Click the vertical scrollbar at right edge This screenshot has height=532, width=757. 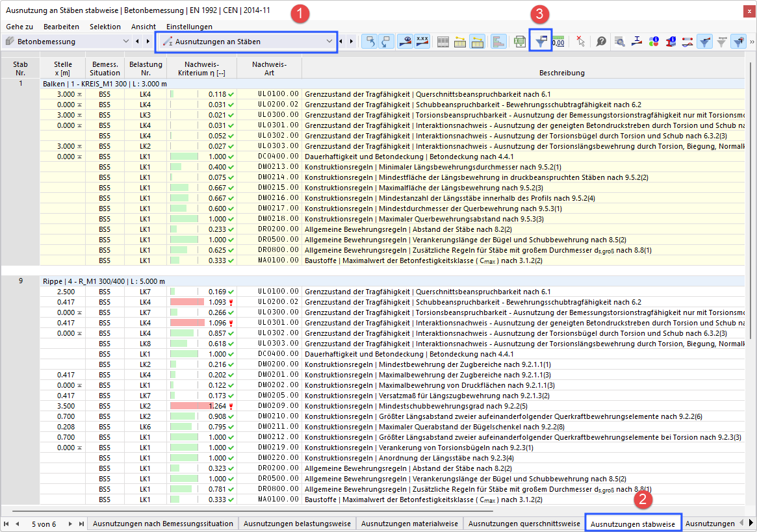[x=751, y=200]
